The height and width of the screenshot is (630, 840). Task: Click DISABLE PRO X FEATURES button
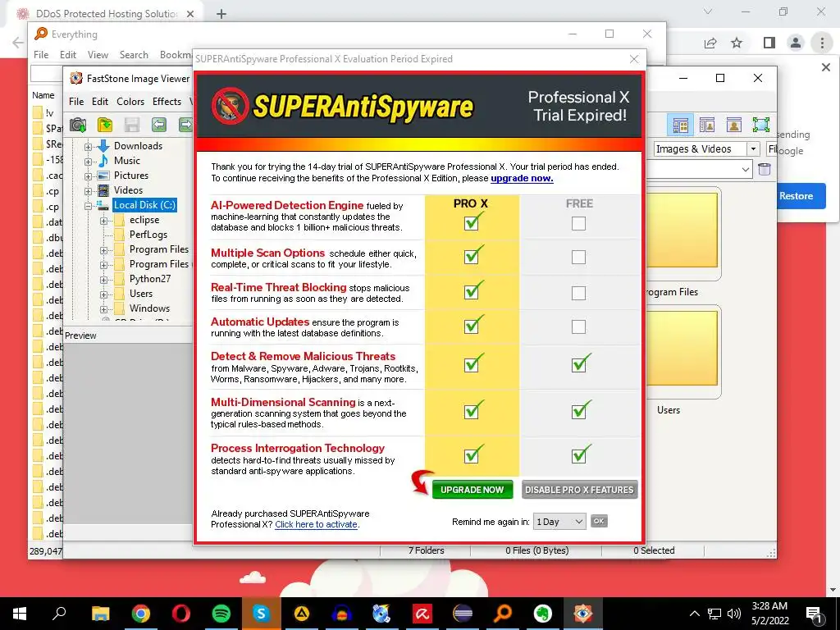click(579, 490)
